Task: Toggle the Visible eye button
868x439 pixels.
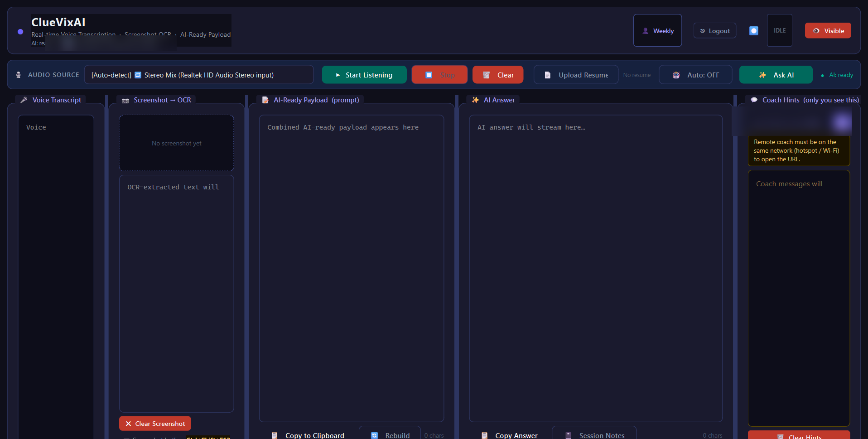Action: coord(828,31)
